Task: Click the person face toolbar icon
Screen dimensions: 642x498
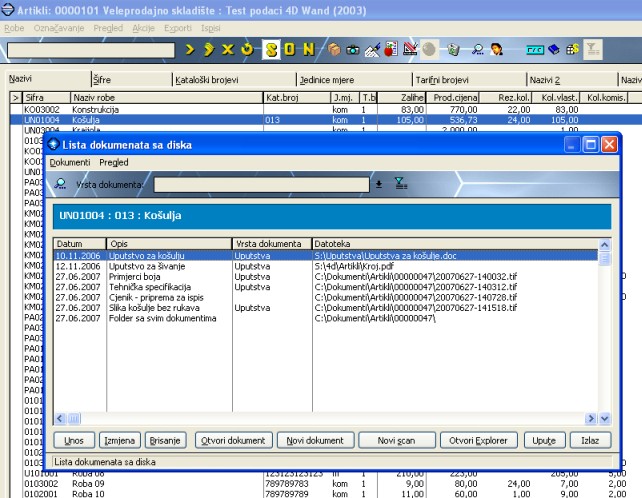Action: point(496,50)
